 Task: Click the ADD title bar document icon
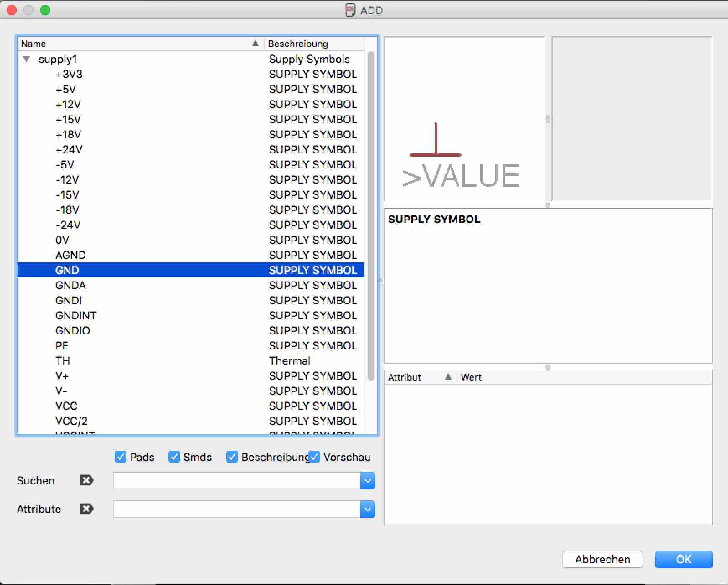click(350, 10)
